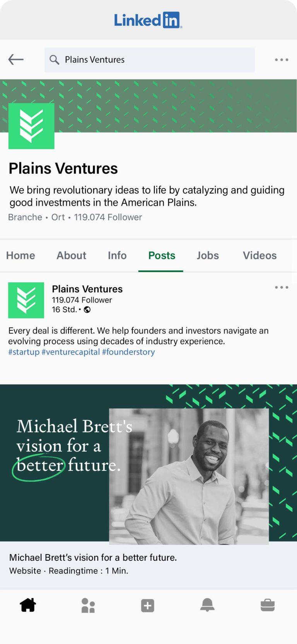297x644 pixels.
Task: Switch to the About tab
Action: click(x=72, y=256)
